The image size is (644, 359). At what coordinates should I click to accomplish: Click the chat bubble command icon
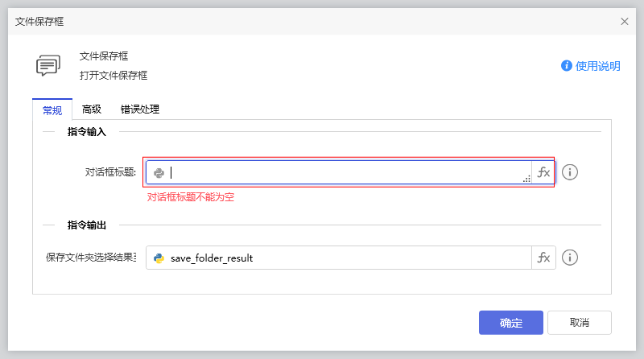point(48,66)
